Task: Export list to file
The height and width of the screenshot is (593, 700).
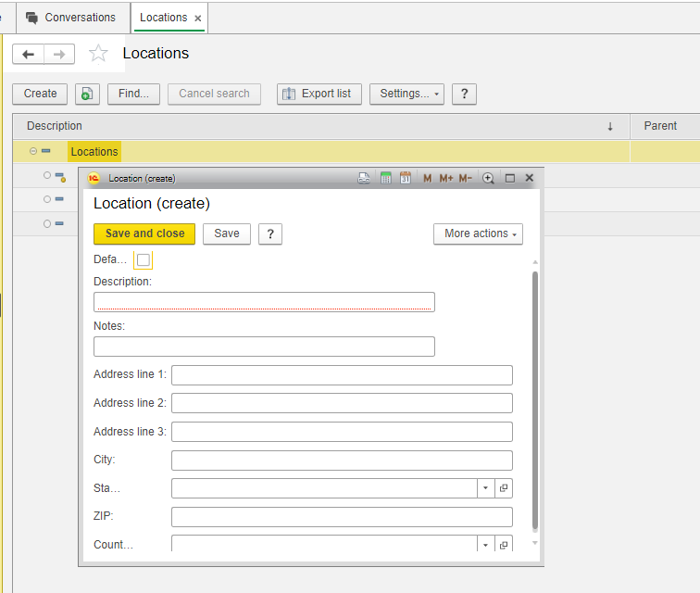Action: pos(319,94)
